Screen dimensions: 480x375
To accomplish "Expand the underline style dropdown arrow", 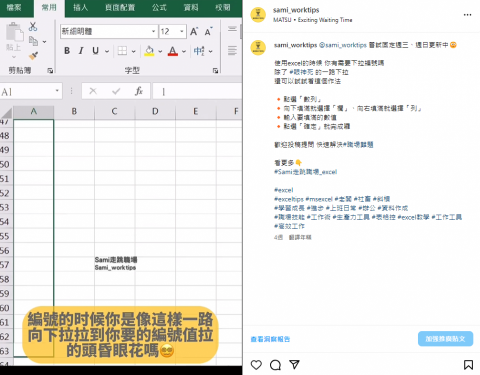I will (107, 51).
